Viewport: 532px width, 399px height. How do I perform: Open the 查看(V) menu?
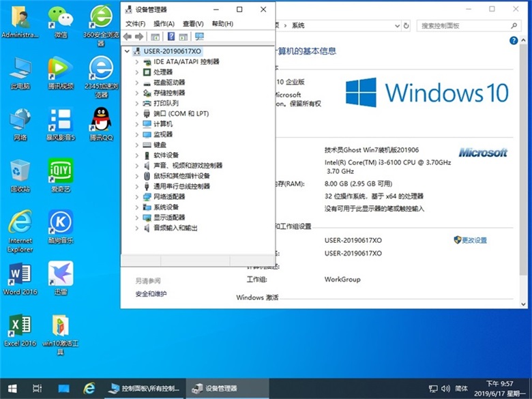(x=193, y=24)
